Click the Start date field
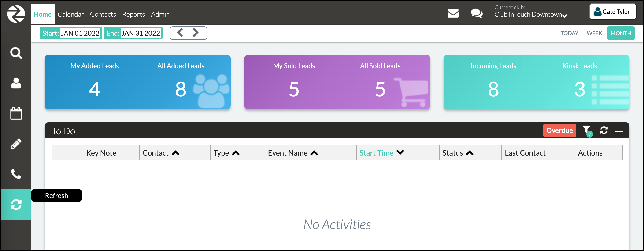The image size is (644, 251). [x=80, y=33]
